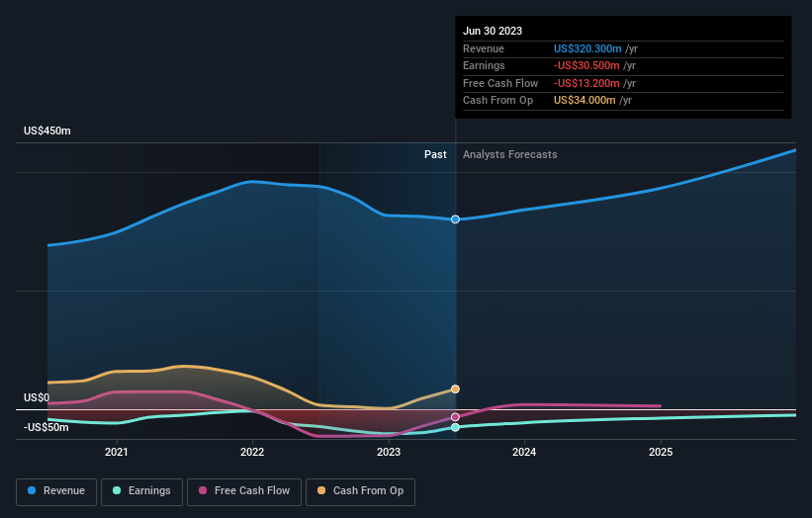Image resolution: width=812 pixels, height=518 pixels.
Task: Click the Free Cash Flow data point marker
Action: pyautogui.click(x=455, y=417)
